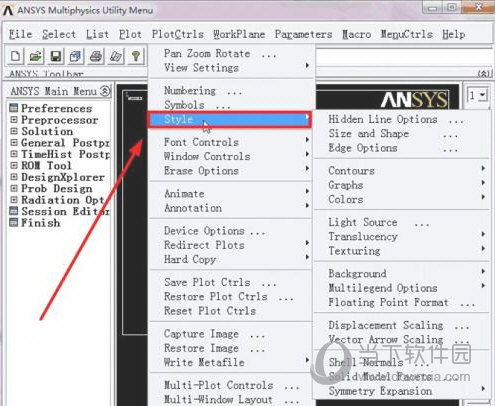Open the Erase Options submenu

point(231,171)
